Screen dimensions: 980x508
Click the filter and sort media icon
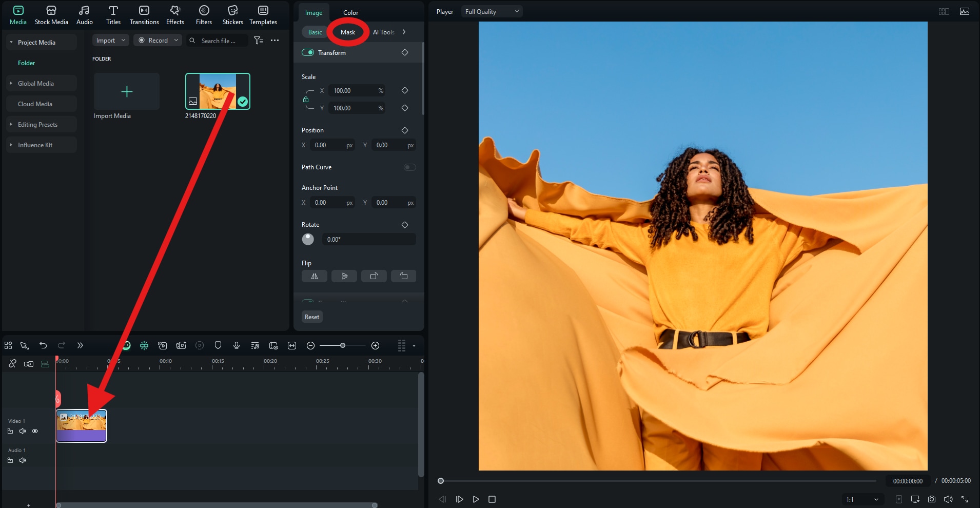click(x=259, y=41)
